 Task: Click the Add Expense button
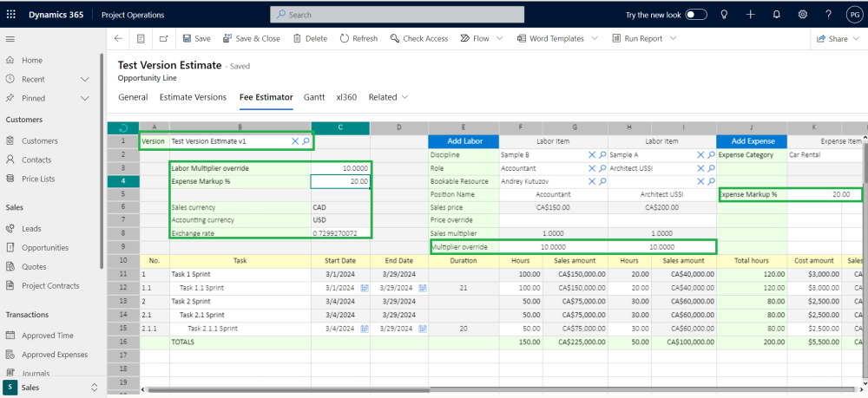(751, 141)
